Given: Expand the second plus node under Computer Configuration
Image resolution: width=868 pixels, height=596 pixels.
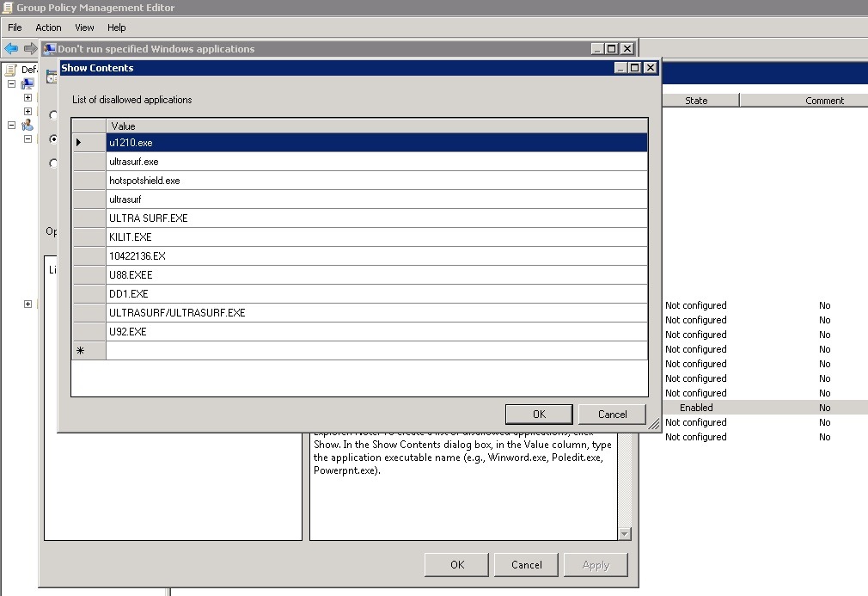Looking at the screenshot, I should click(x=28, y=111).
